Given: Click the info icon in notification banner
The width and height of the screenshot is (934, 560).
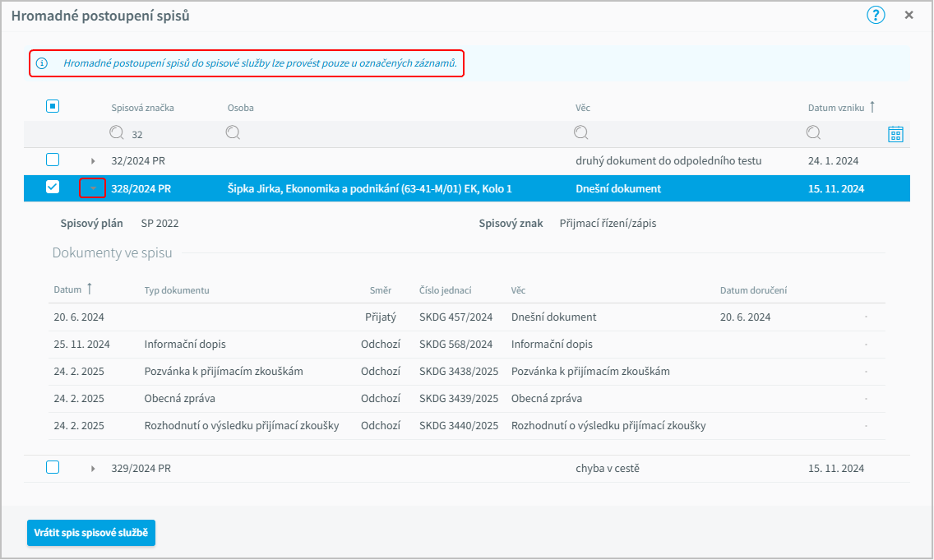Looking at the screenshot, I should pyautogui.click(x=43, y=63).
